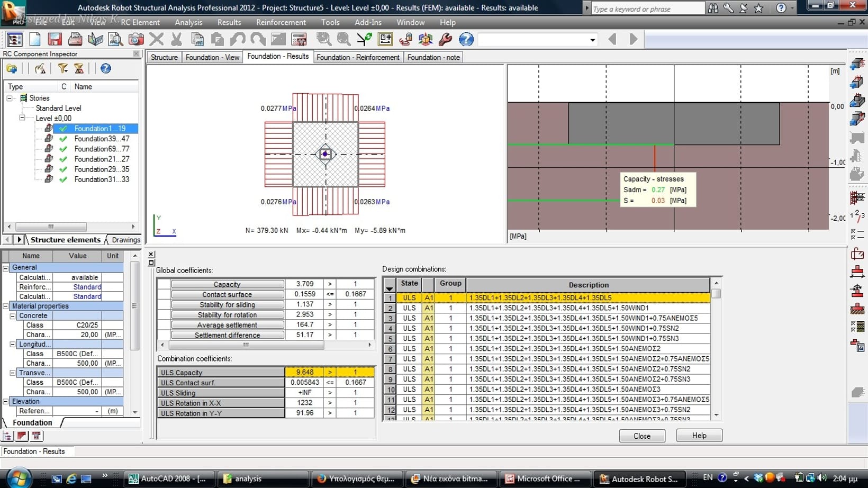Image resolution: width=868 pixels, height=488 pixels.
Task: Click the Print icon in toolbar
Action: [75, 39]
